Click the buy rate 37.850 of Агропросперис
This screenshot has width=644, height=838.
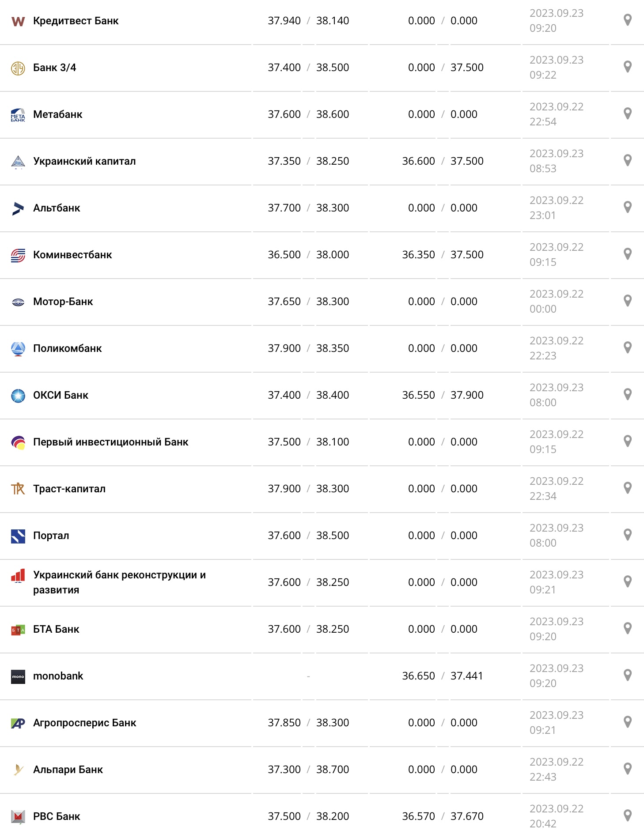click(x=285, y=722)
